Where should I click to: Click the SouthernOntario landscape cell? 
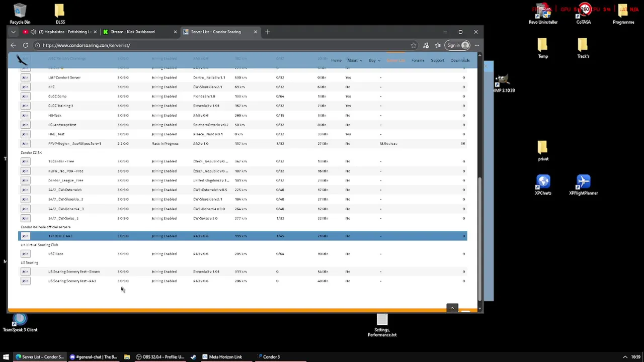(210, 125)
